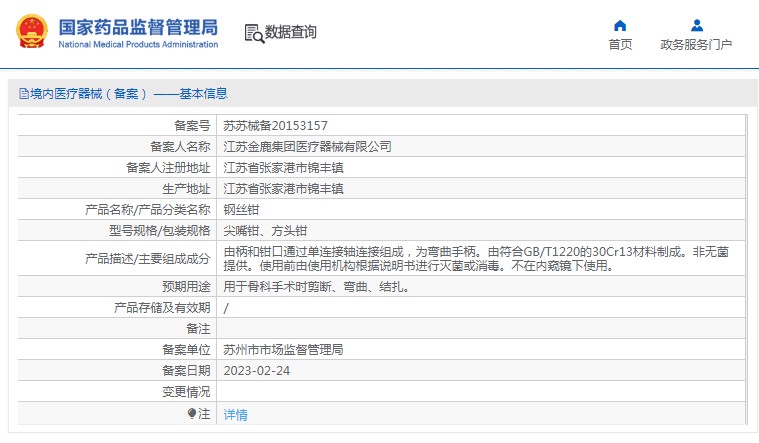Image resolution: width=759 pixels, height=443 pixels.
Task: Click the product description paragraph text
Action: 476,259
